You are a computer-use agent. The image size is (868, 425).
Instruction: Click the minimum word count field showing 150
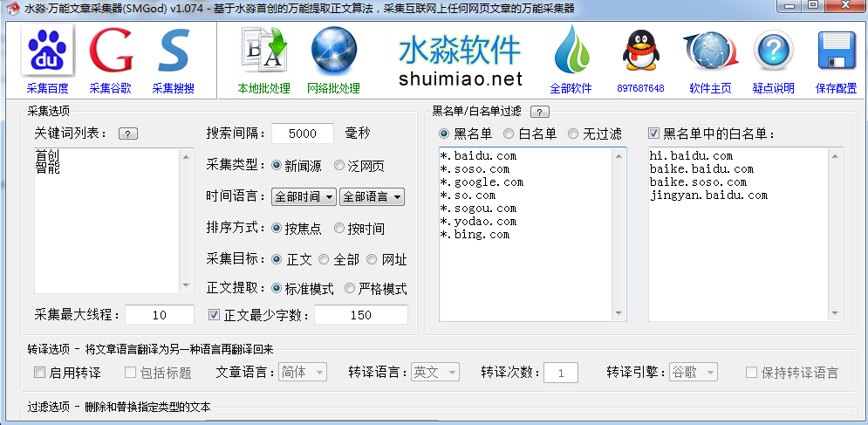361,315
